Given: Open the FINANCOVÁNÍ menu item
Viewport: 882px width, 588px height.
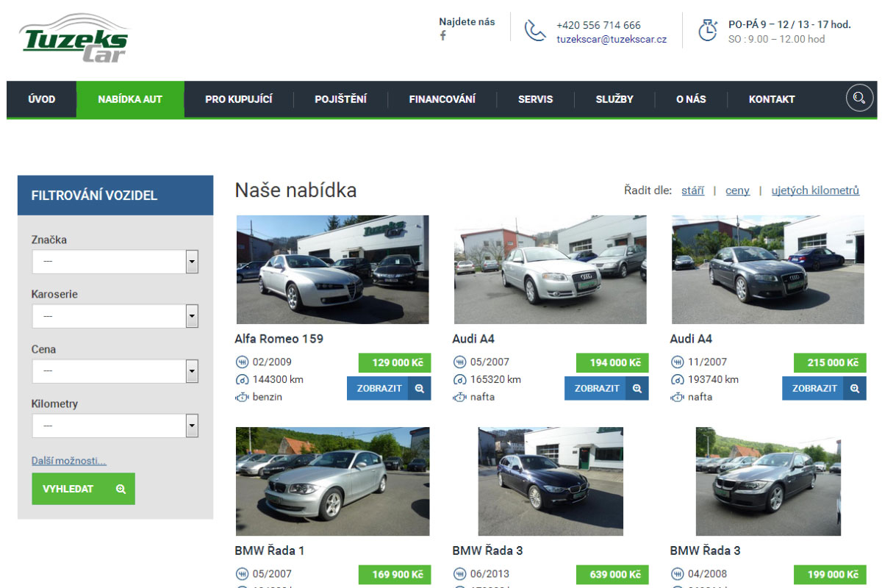Looking at the screenshot, I should click(x=442, y=99).
